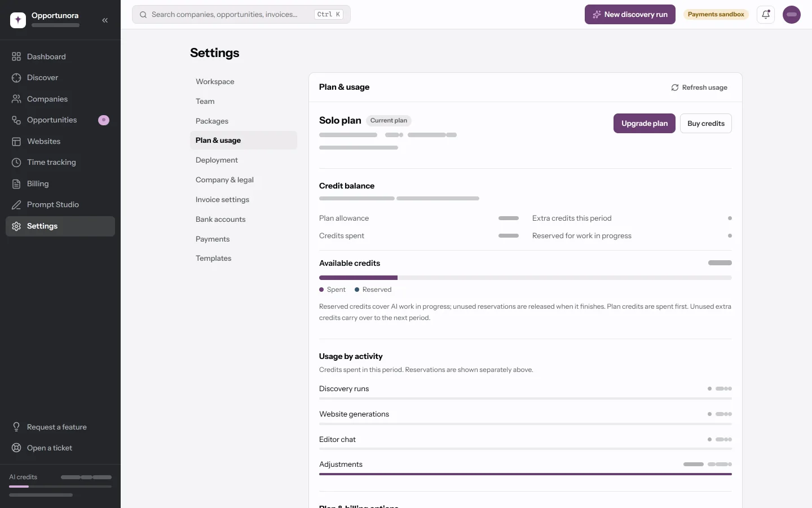The width and height of the screenshot is (812, 508).
Task: Collapse the sidebar with double-chevron icon
Action: [105, 20]
